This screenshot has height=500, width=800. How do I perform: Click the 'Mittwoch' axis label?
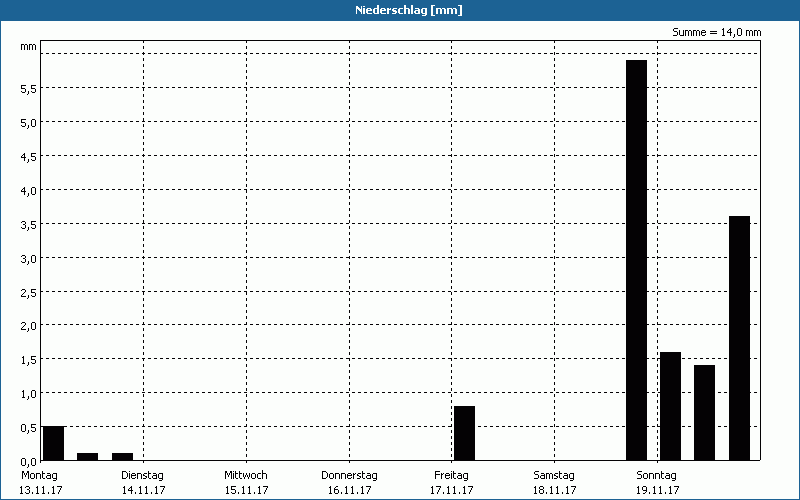click(x=246, y=476)
